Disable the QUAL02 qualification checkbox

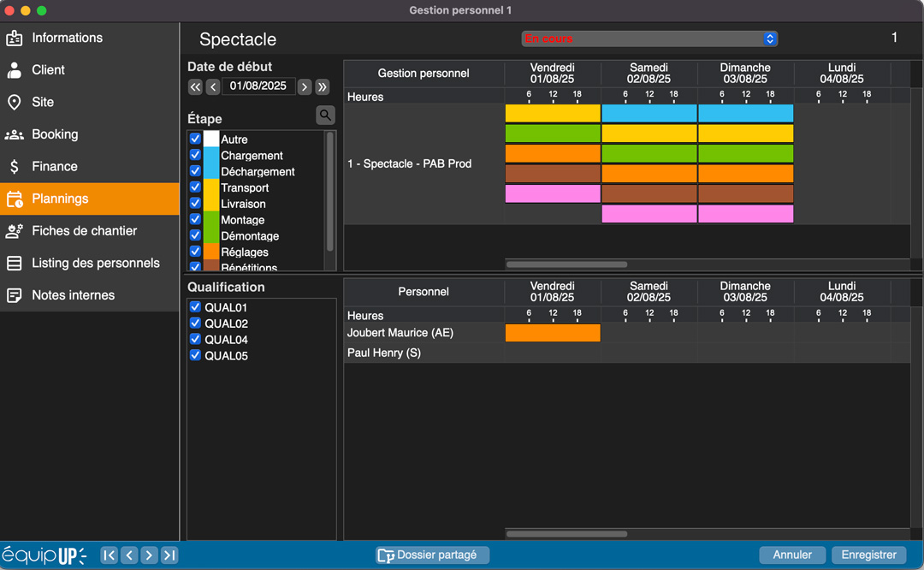pos(195,324)
